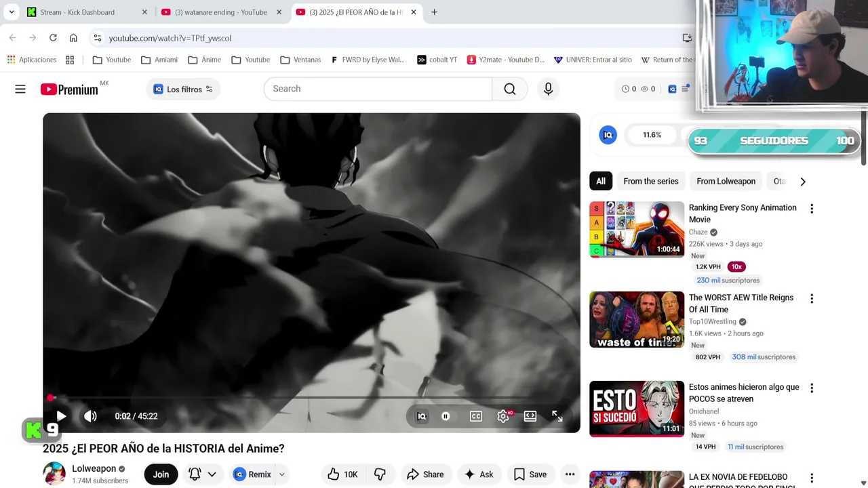
Task: Share the video
Action: (x=425, y=474)
